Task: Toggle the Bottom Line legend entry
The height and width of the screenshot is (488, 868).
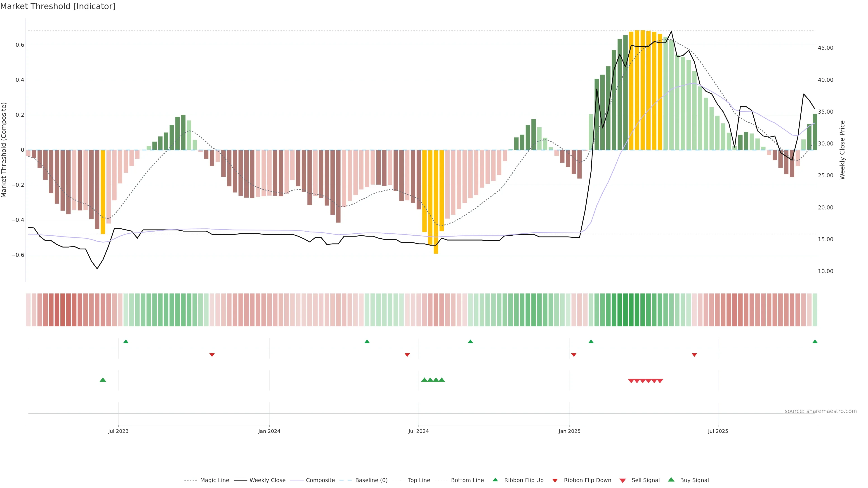Action: pos(467,480)
